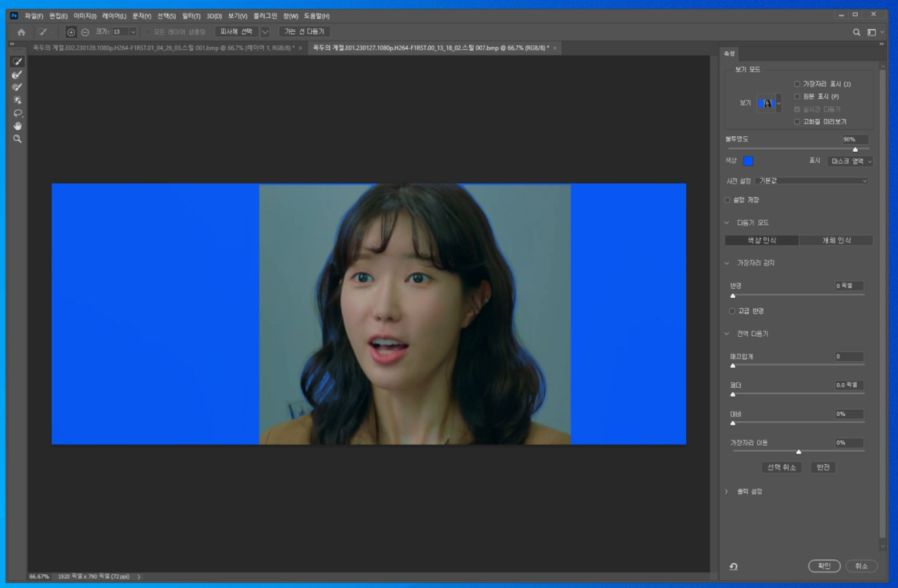The image size is (898, 588).
Task: Enable 고화질 미리보기 checkbox
Action: tap(797, 122)
